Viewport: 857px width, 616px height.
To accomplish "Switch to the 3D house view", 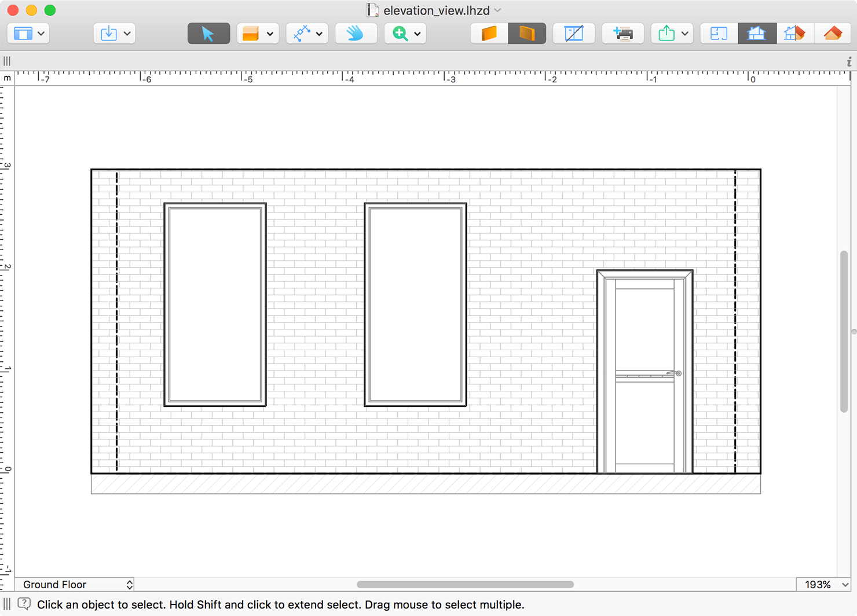I will [x=833, y=34].
